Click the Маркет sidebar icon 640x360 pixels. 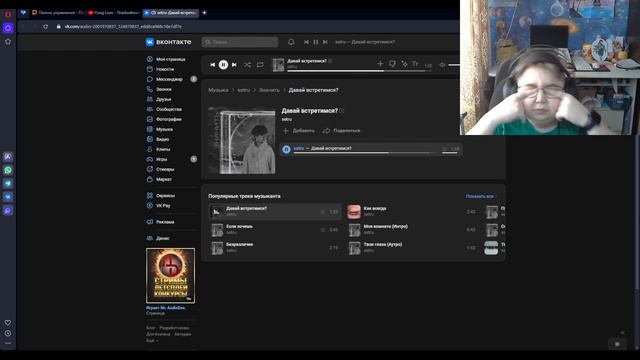(x=150, y=179)
